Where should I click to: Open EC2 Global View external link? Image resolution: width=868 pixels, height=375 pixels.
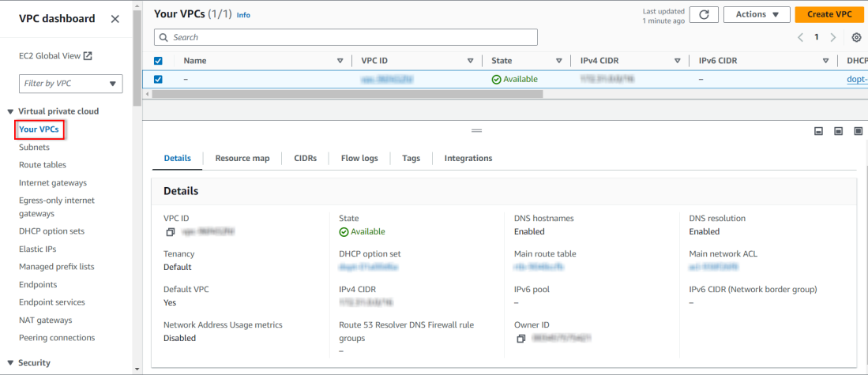(x=55, y=56)
